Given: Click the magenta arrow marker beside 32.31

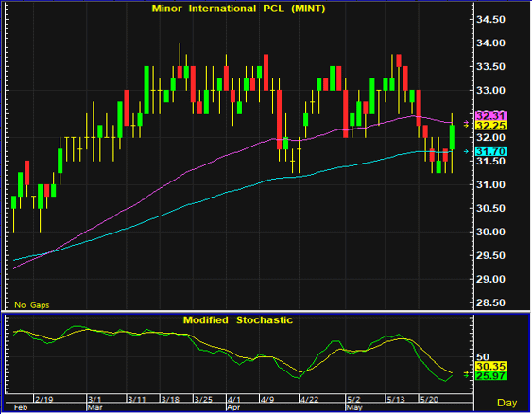Looking at the screenshot, I should click(467, 122).
